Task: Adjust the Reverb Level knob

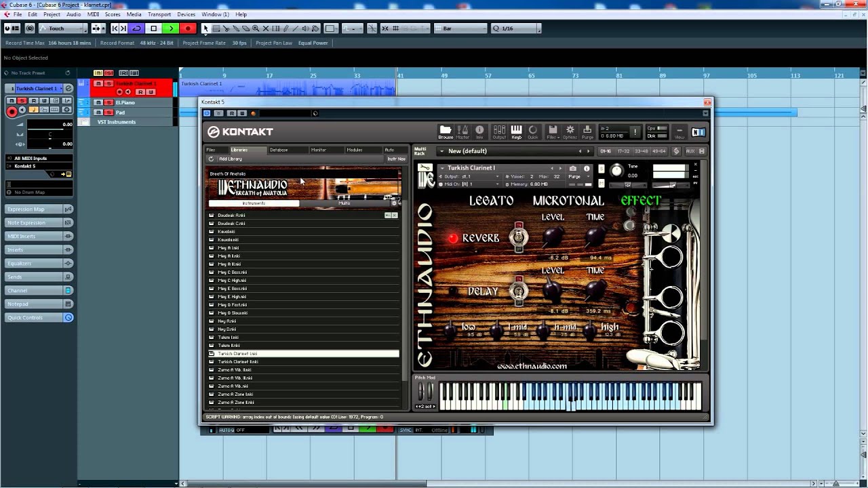Action: (x=553, y=237)
